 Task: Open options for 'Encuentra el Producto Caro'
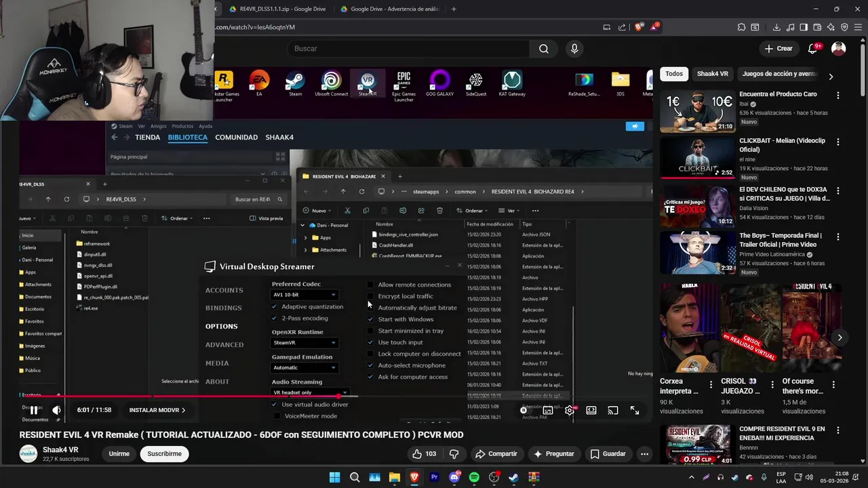pyautogui.click(x=838, y=96)
